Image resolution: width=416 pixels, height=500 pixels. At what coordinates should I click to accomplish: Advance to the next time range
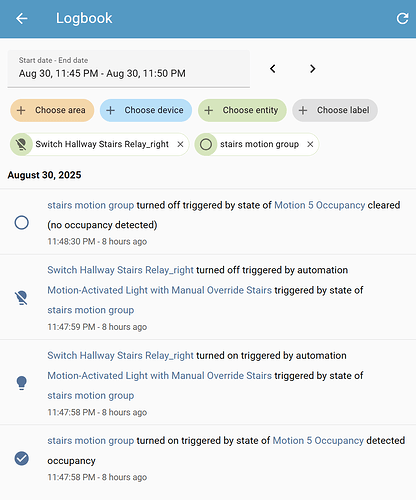(312, 69)
